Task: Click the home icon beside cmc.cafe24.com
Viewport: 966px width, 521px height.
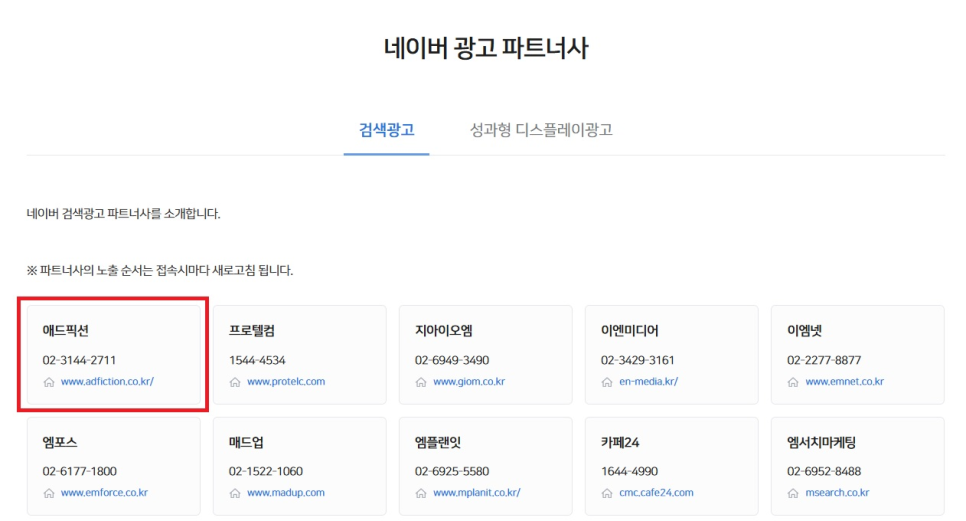Action: click(x=607, y=493)
